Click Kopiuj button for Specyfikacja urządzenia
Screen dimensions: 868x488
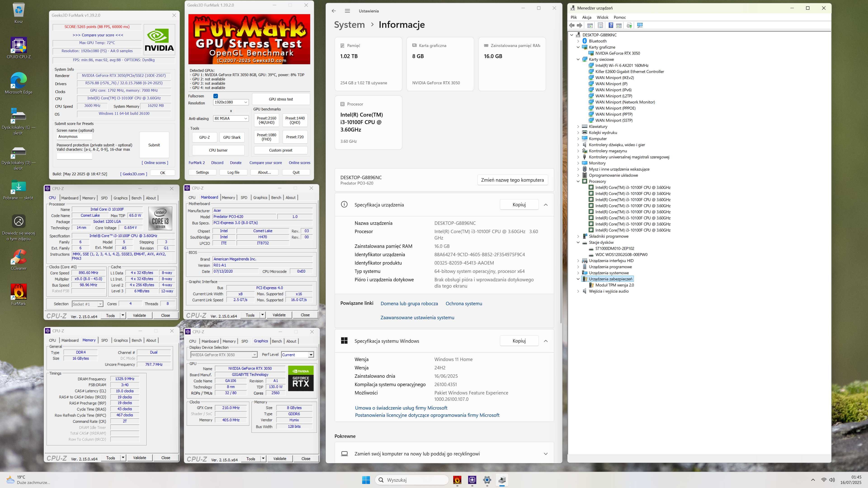pyautogui.click(x=519, y=204)
